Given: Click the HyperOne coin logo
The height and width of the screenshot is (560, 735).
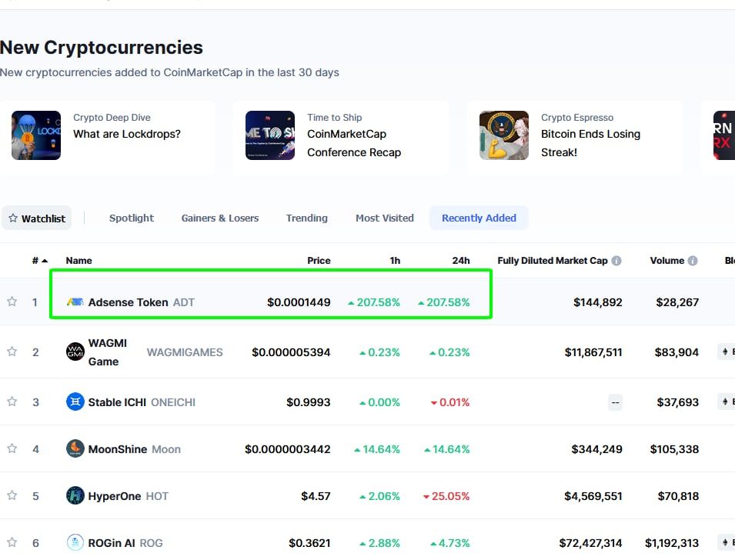Looking at the screenshot, I should click(74, 495).
